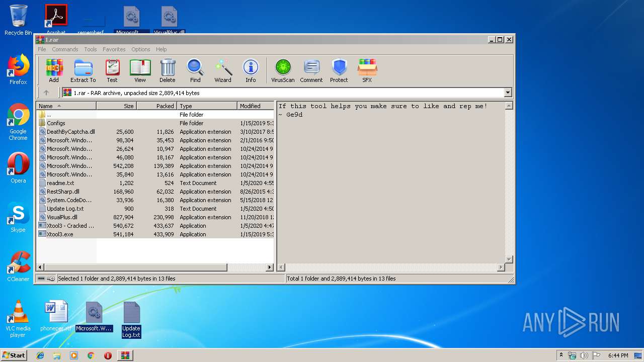Screen dimensions: 644x362
Task: Click the taskbar clock 6:44 PM
Action: tap(618, 355)
